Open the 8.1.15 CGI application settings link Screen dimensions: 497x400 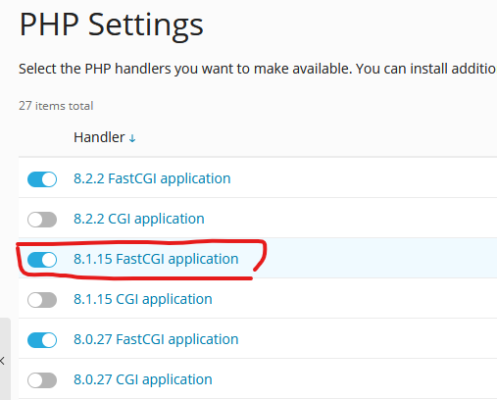143,300
